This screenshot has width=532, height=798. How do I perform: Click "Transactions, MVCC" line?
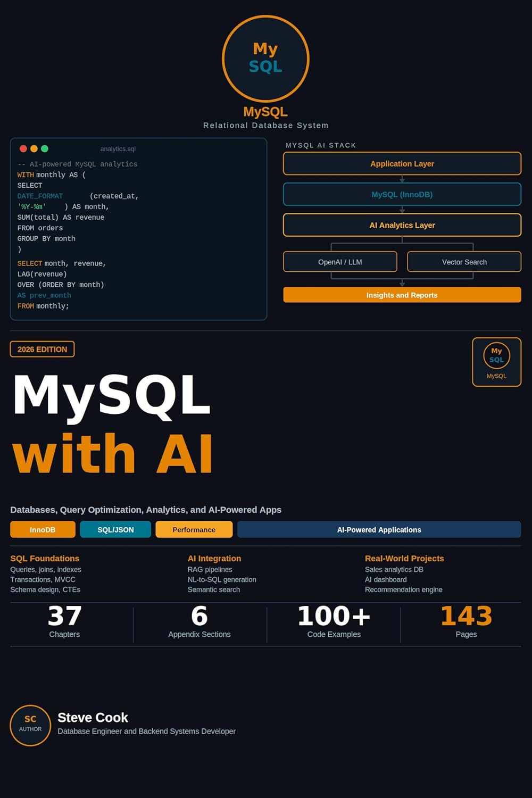click(43, 580)
